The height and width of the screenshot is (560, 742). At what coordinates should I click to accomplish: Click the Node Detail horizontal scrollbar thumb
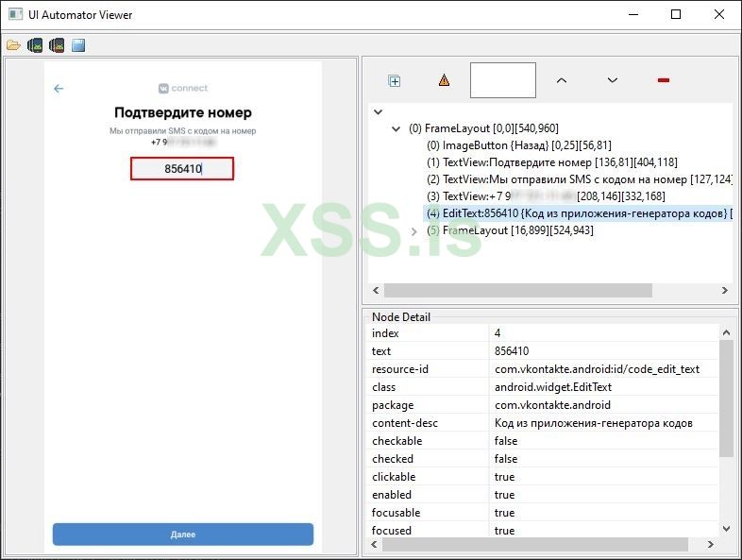point(534,544)
